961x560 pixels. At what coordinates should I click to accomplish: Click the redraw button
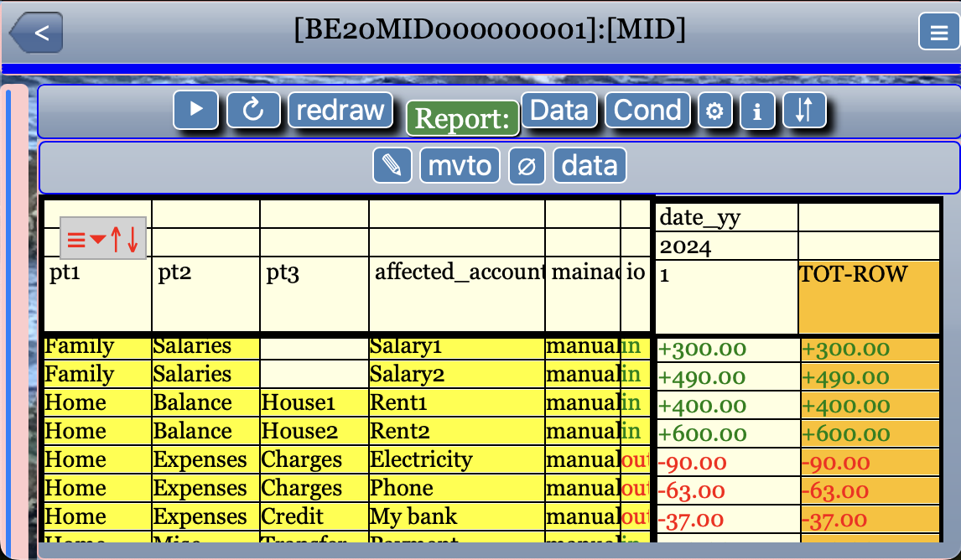click(340, 110)
